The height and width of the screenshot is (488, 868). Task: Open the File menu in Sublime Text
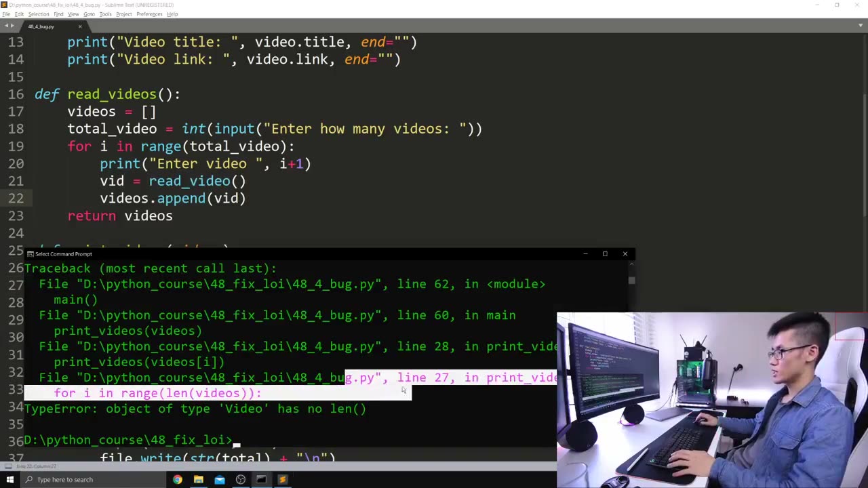6,14
